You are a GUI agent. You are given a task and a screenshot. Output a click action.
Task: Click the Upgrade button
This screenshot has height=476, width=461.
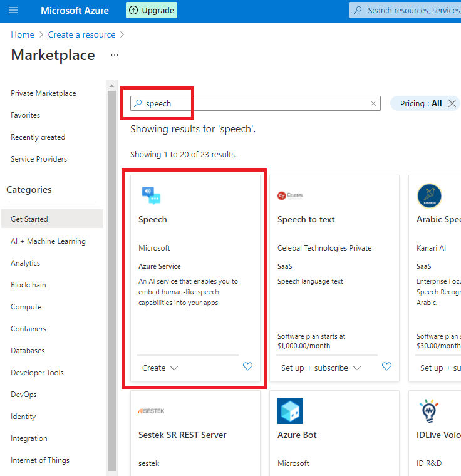pyautogui.click(x=152, y=11)
